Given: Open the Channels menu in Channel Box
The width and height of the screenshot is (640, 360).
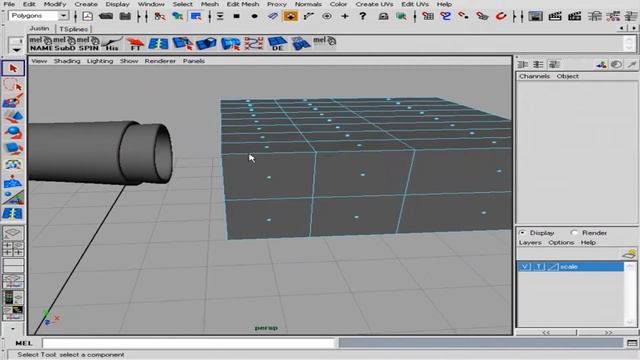Looking at the screenshot, I should tap(534, 76).
